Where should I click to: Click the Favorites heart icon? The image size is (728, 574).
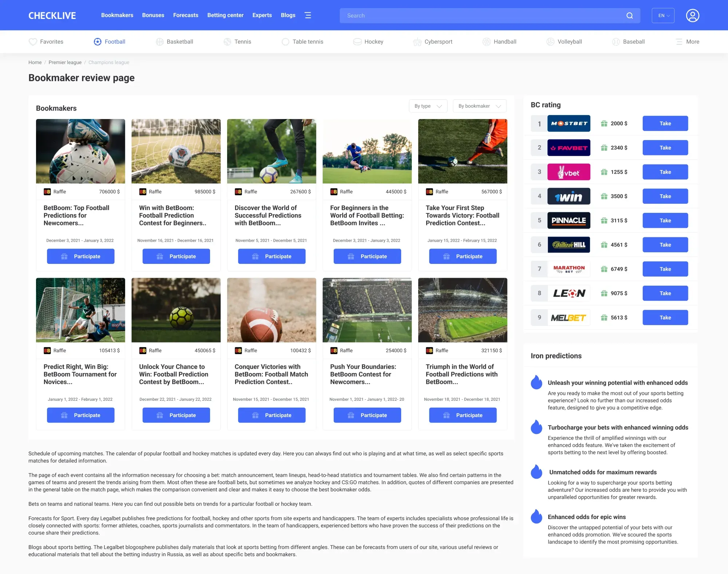33,41
